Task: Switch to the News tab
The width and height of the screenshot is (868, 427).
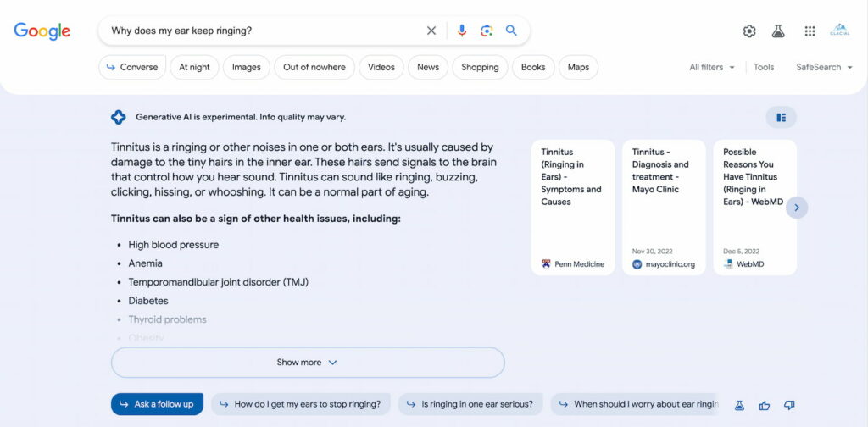Action: point(428,68)
